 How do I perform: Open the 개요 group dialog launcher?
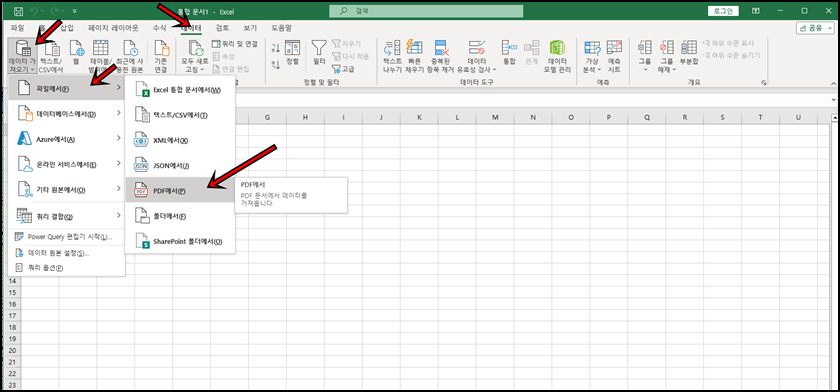pos(763,83)
